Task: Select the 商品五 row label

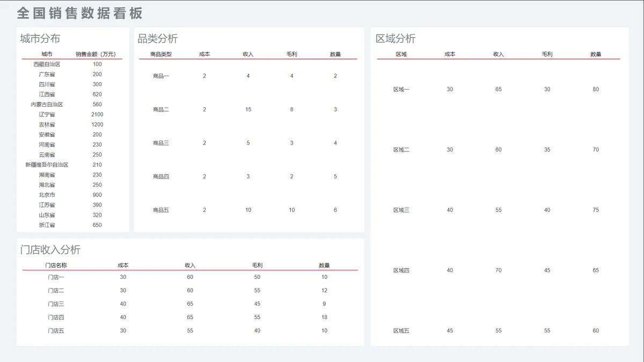Action: [161, 210]
